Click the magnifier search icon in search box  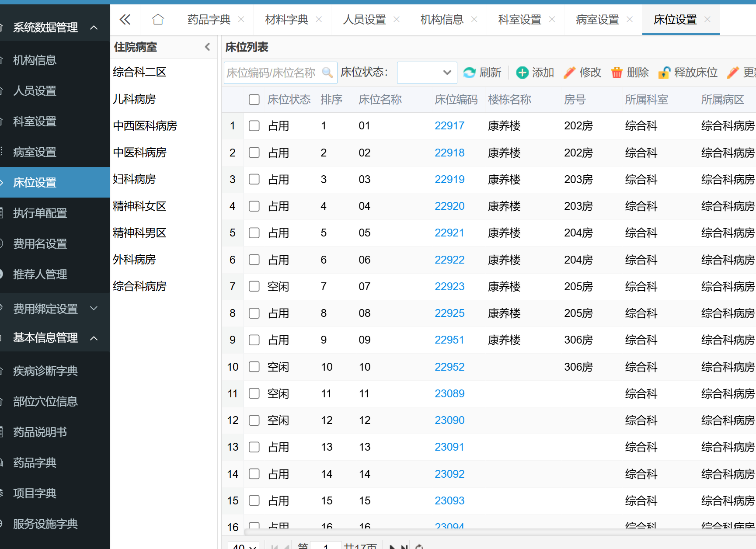pos(327,73)
